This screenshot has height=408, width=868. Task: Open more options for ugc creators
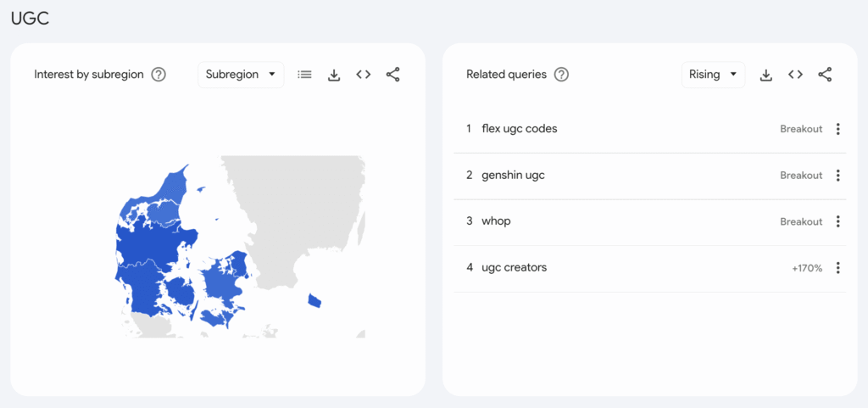click(838, 268)
